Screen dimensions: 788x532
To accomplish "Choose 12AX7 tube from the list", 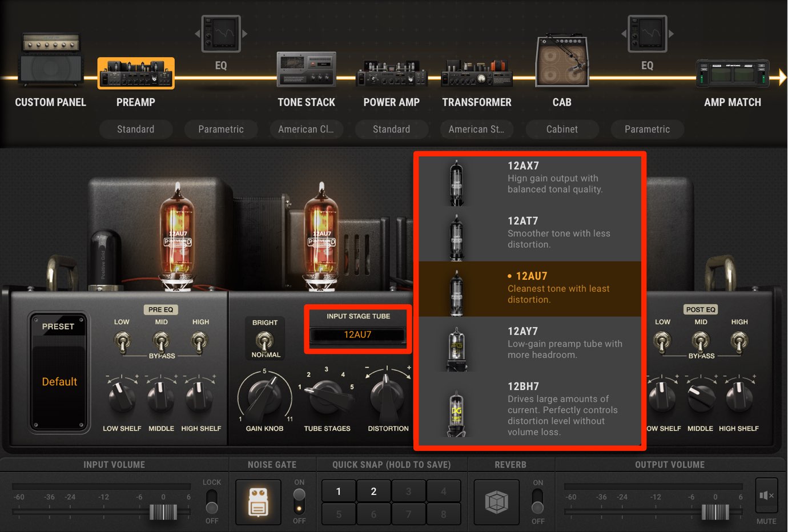I will [529, 179].
